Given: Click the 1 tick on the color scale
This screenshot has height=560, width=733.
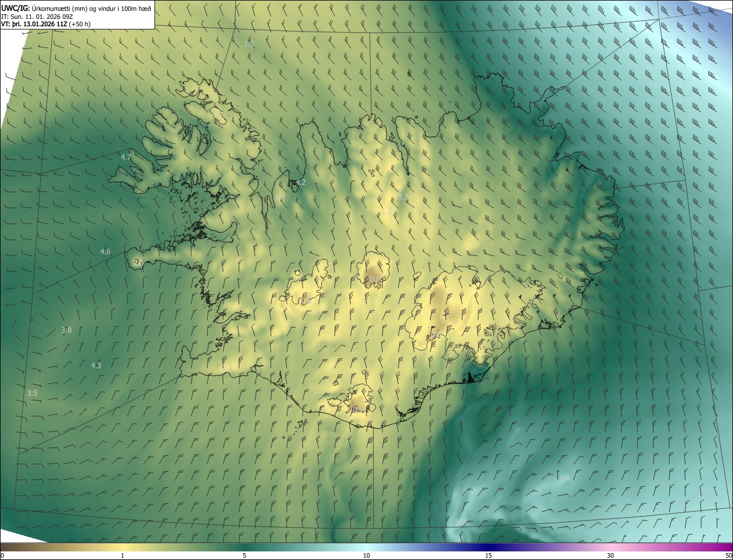Looking at the screenshot, I should click(x=123, y=555).
